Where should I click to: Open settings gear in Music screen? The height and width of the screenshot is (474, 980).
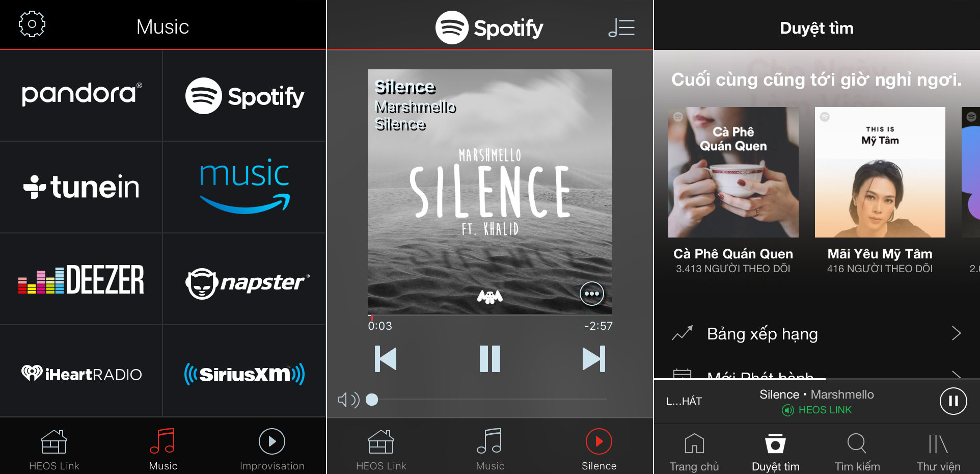click(x=32, y=24)
